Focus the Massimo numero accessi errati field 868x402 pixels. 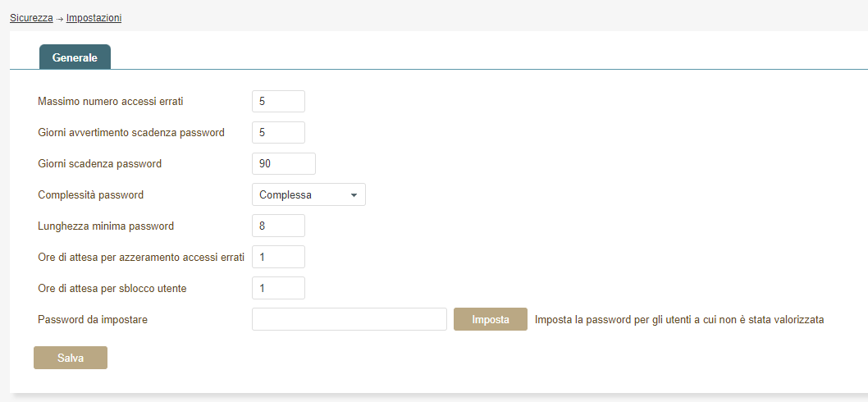tap(278, 102)
